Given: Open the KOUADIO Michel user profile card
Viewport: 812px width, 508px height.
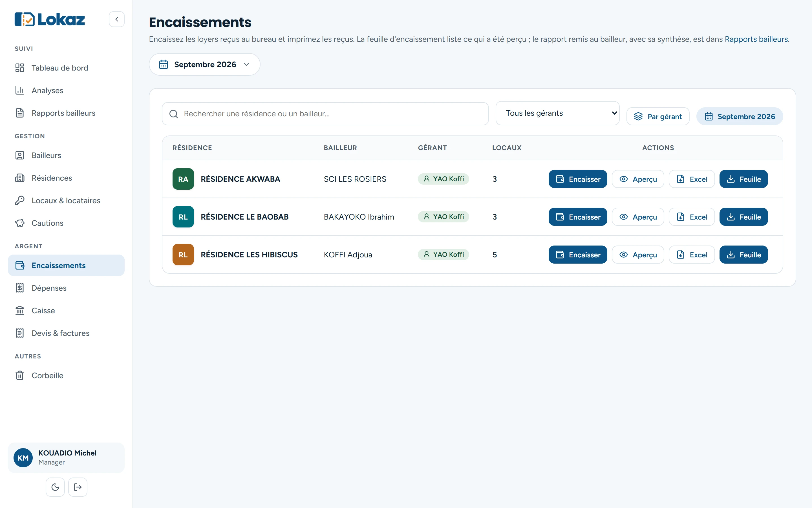Looking at the screenshot, I should [66, 457].
